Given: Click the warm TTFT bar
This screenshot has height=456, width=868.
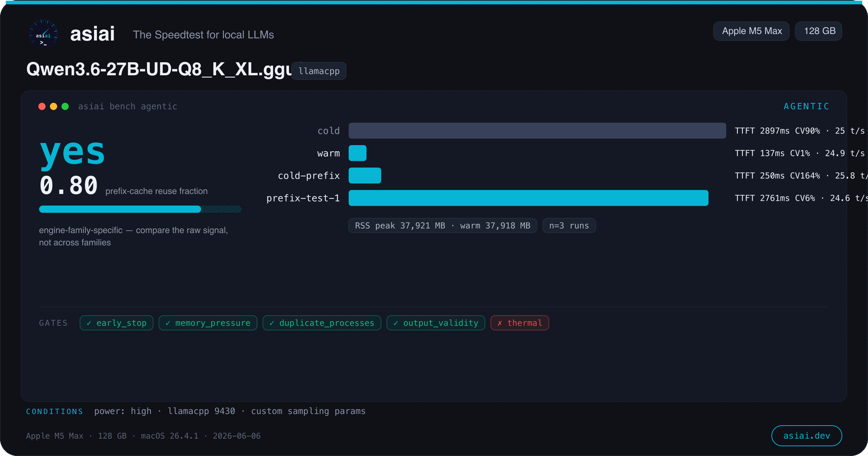Looking at the screenshot, I should 358,153.
